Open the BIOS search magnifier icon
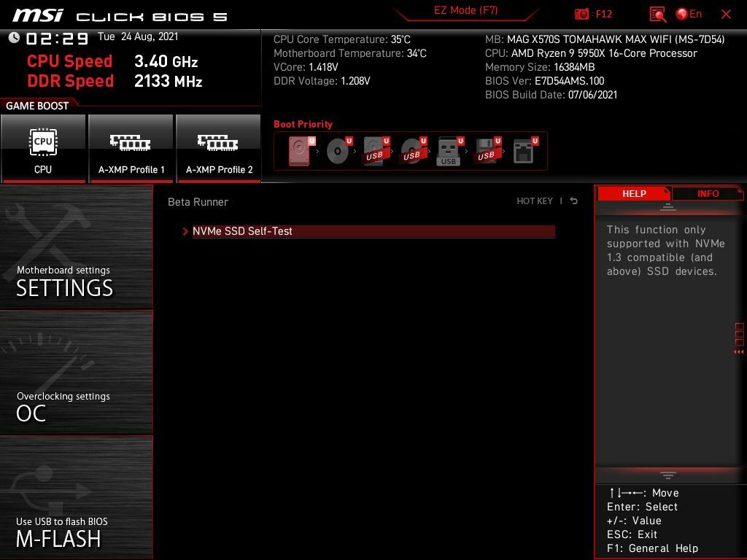This screenshot has height=560, width=747. 657,15
